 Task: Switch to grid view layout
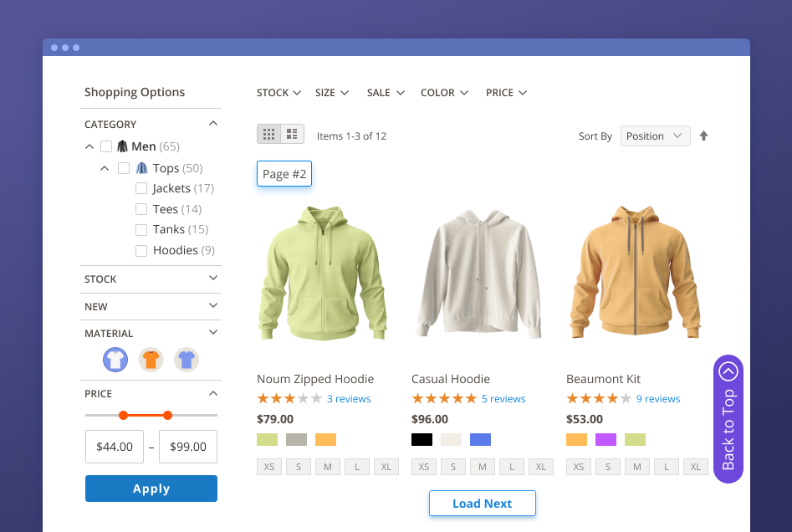268,134
